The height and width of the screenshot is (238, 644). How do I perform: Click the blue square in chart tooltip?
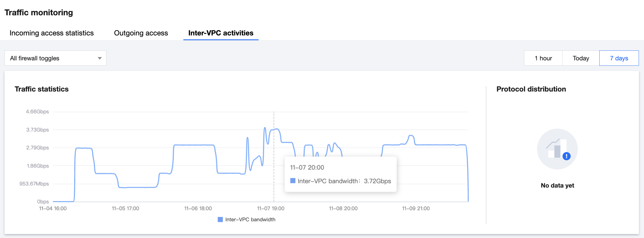pos(293,181)
